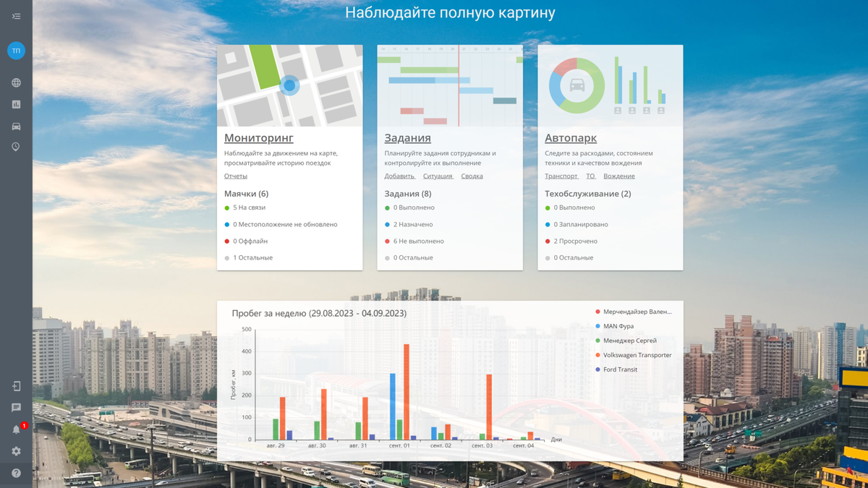Toggle MAN Фура legend entry

614,326
